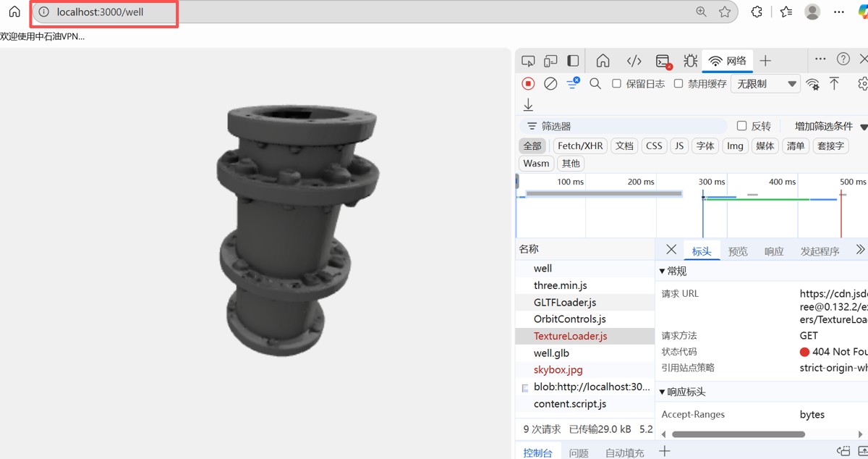868x459 pixels.
Task: Check the 反转 filter checkbox
Action: tap(741, 126)
